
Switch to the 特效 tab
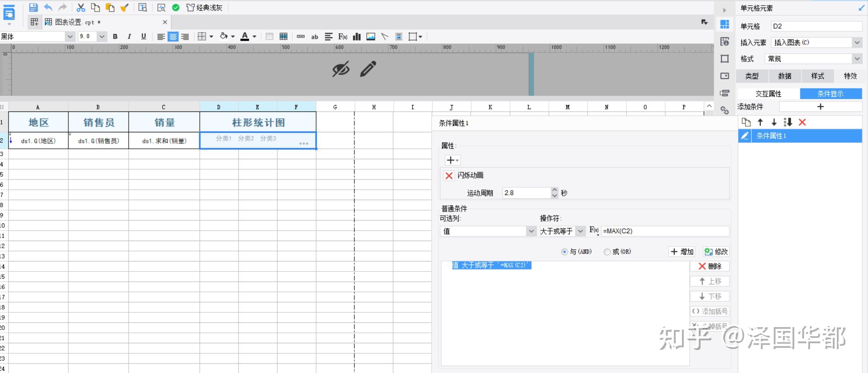pos(850,76)
